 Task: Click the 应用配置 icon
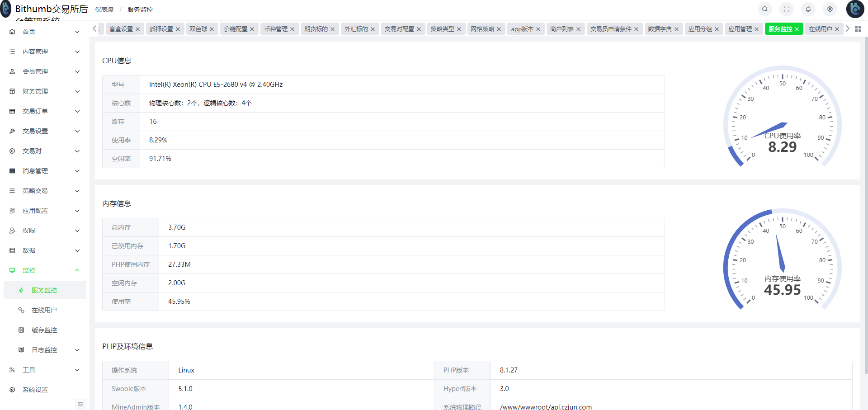coord(12,211)
